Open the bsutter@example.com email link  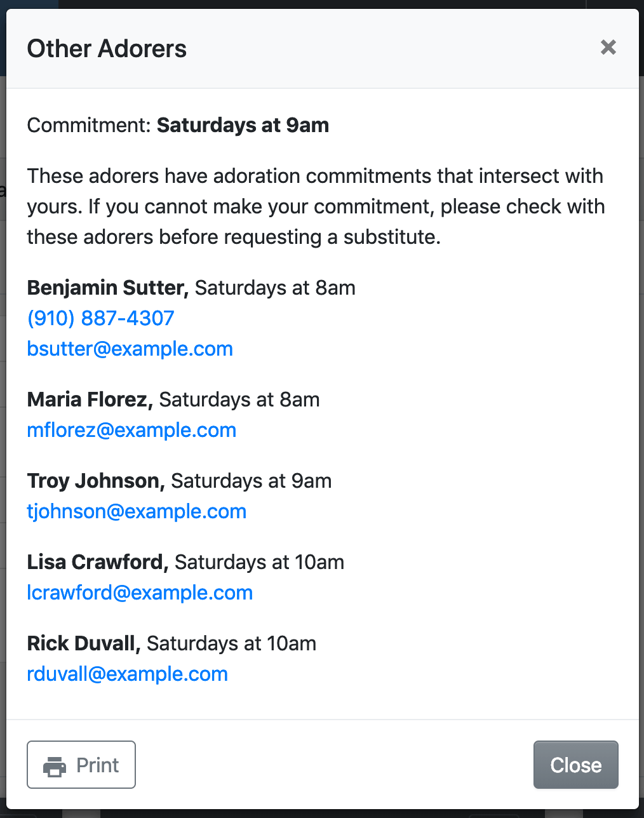pos(130,349)
